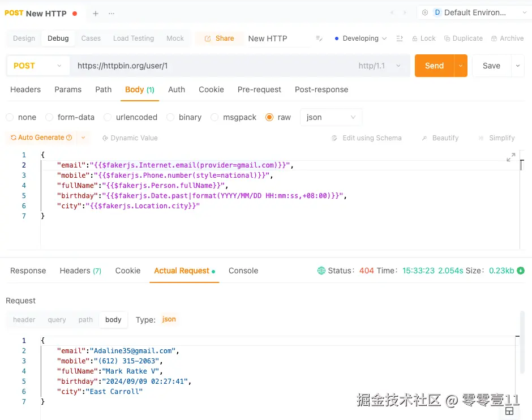
Task: Click the environment settings target icon
Action: coord(425,12)
